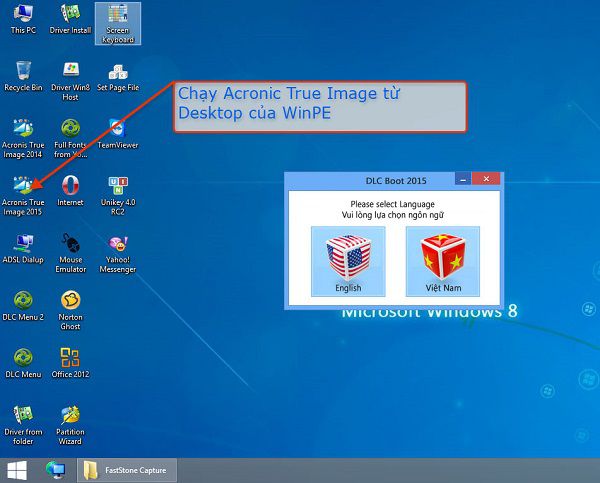Launch Norton Ghost

pyautogui.click(x=70, y=310)
